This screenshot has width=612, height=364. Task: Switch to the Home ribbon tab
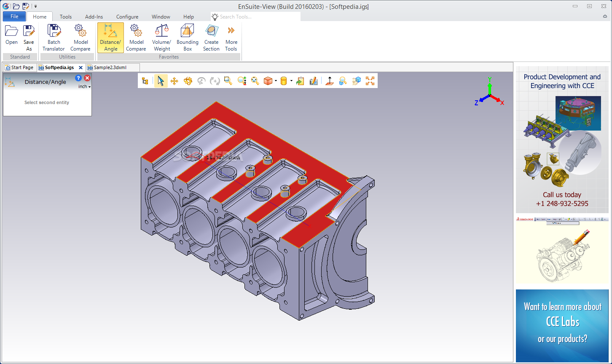tap(40, 17)
